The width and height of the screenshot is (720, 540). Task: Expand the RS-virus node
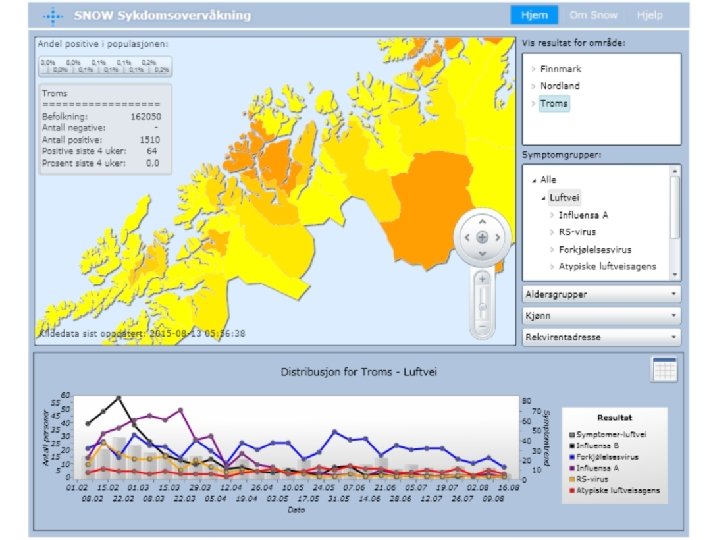pos(552,232)
